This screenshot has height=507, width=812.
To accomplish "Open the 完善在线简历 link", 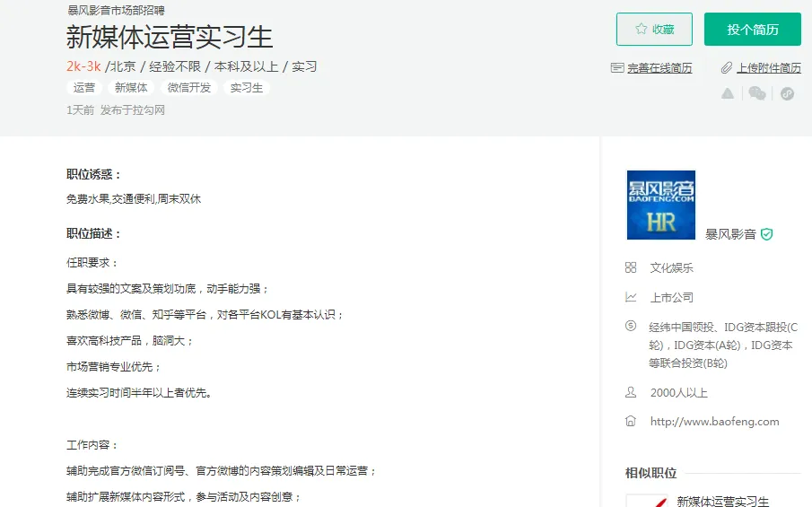I will [x=659, y=68].
